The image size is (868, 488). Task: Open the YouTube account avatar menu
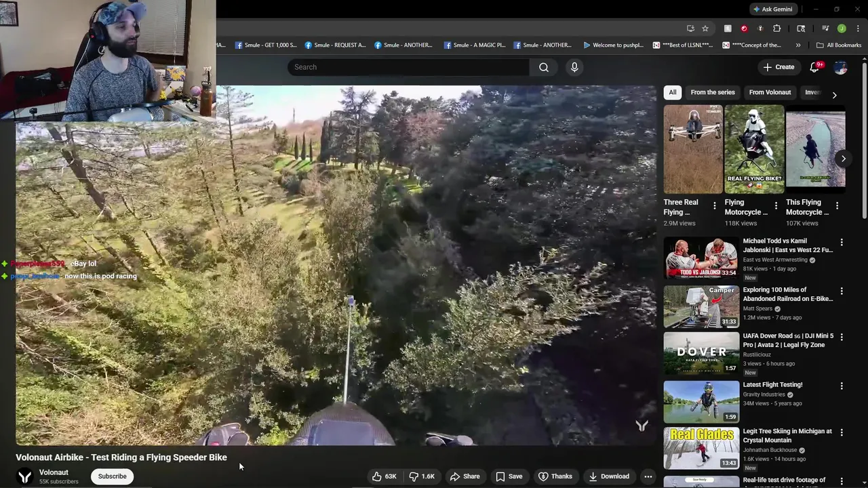840,67
